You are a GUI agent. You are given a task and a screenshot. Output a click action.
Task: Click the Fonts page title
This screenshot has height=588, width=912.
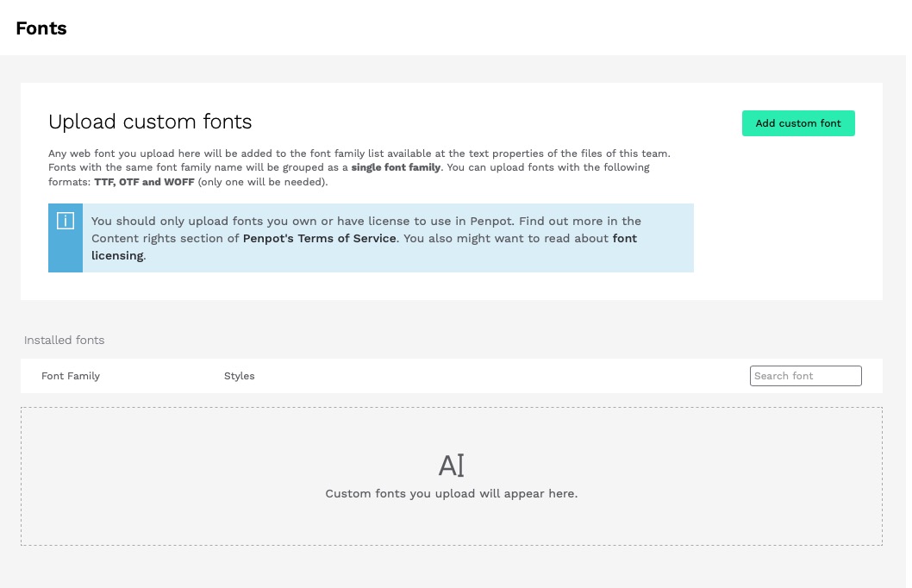(41, 28)
